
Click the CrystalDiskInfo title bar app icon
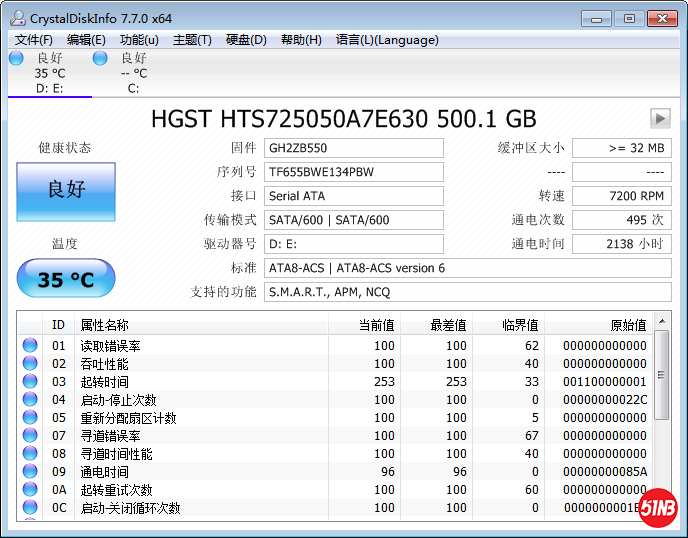click(x=17, y=18)
